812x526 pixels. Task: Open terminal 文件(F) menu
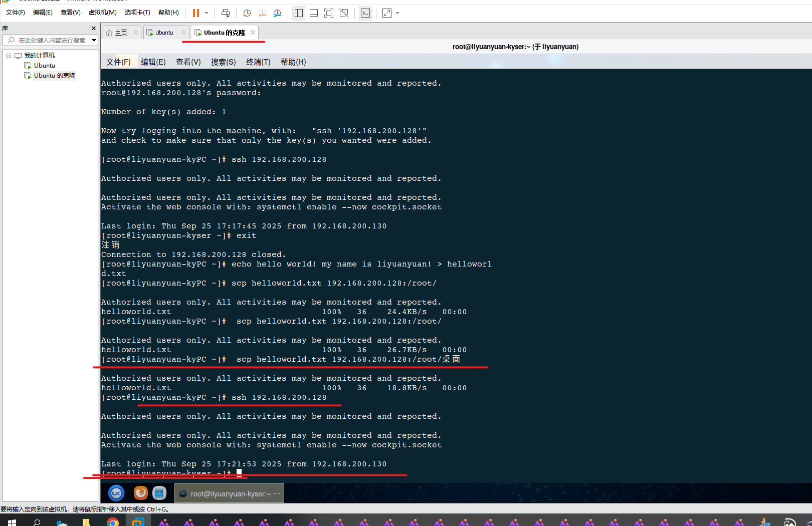tap(118, 62)
